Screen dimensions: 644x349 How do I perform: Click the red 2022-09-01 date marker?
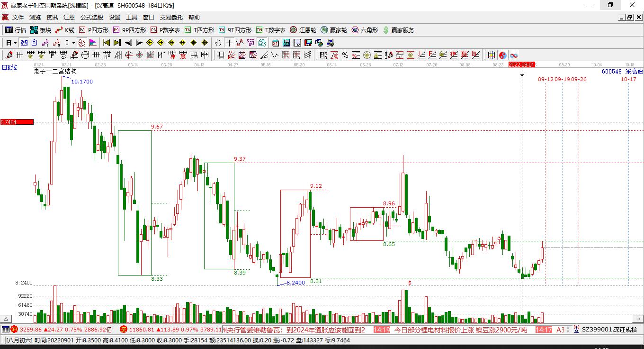pyautogui.click(x=522, y=64)
